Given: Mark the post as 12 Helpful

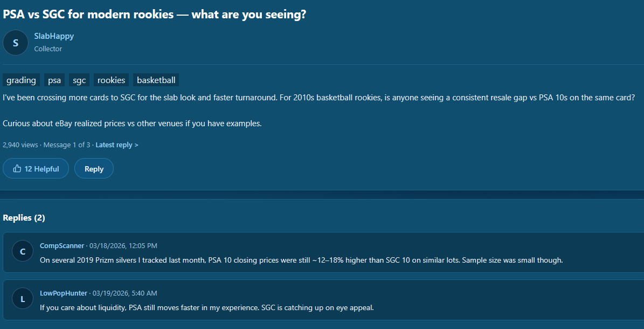Looking at the screenshot, I should [x=36, y=169].
